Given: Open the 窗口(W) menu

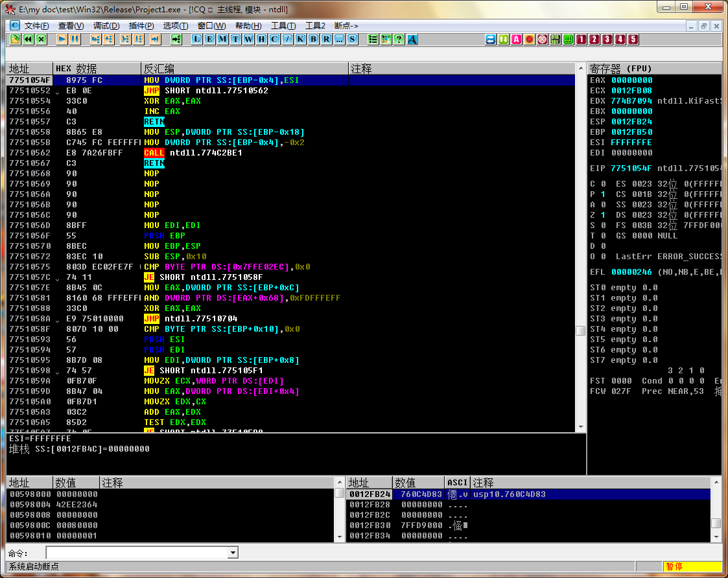Looking at the screenshot, I should (x=211, y=25).
